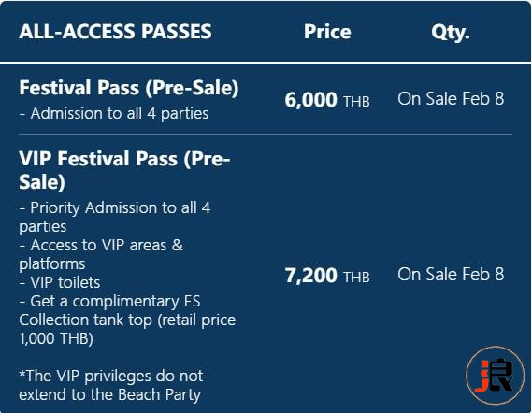The width and height of the screenshot is (532, 413).
Task: Click the retail price 1,000 THB text
Action: point(127,329)
